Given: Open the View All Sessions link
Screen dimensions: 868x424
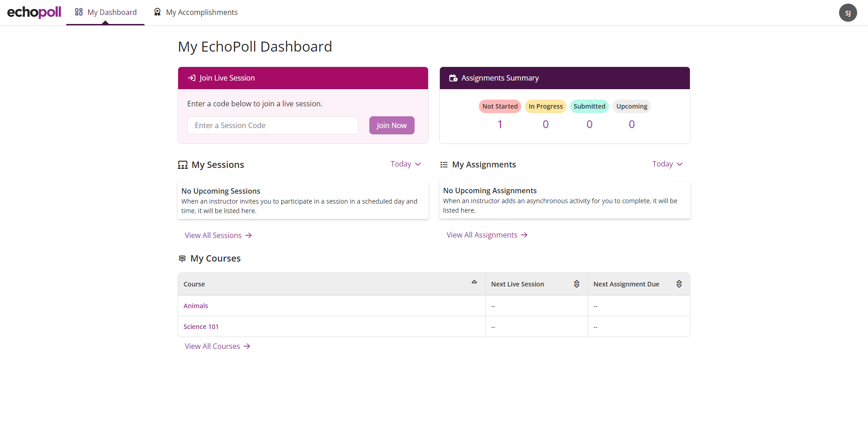Looking at the screenshot, I should 218,235.
